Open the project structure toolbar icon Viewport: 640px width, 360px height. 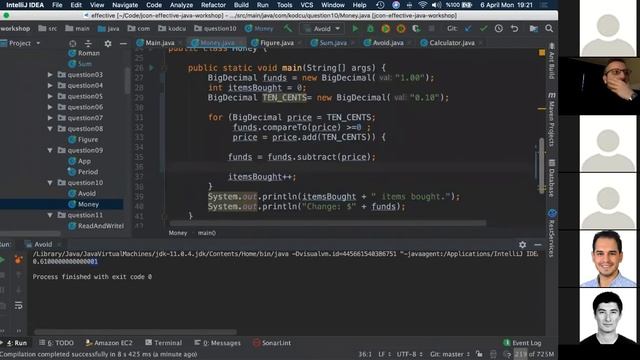(x=533, y=29)
